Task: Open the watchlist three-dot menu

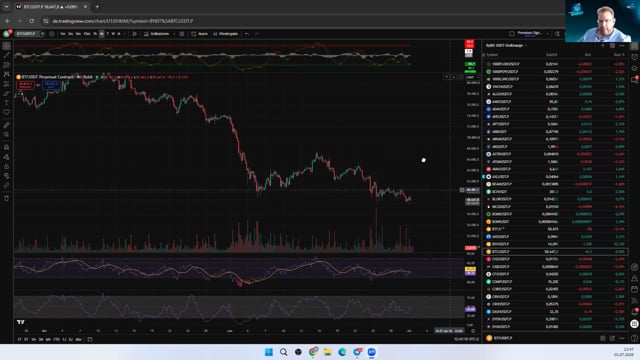Action: point(622,46)
